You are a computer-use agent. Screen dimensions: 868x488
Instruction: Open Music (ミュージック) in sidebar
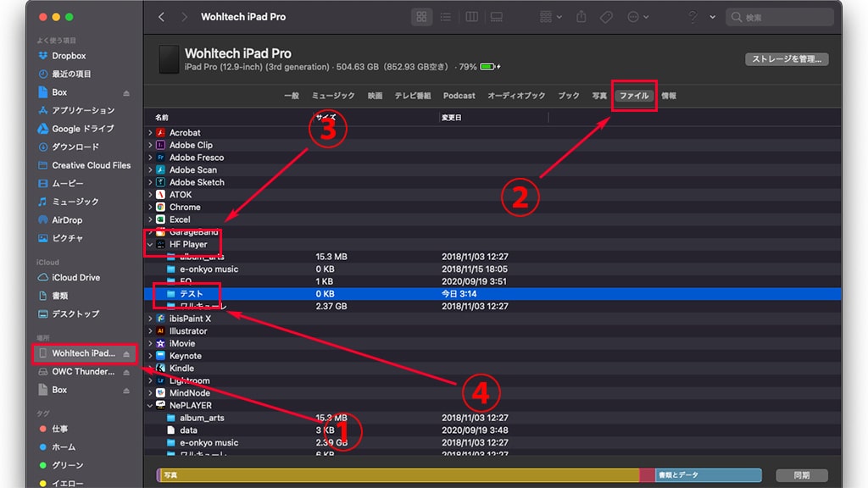75,202
